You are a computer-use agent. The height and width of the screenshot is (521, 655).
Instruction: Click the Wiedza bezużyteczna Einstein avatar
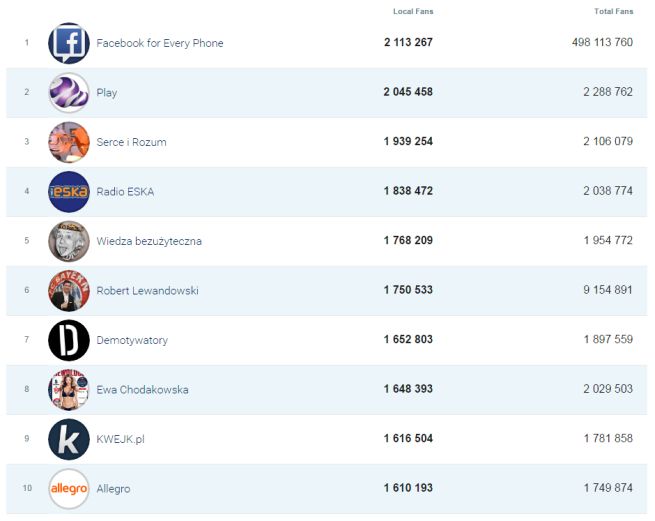click(x=69, y=241)
